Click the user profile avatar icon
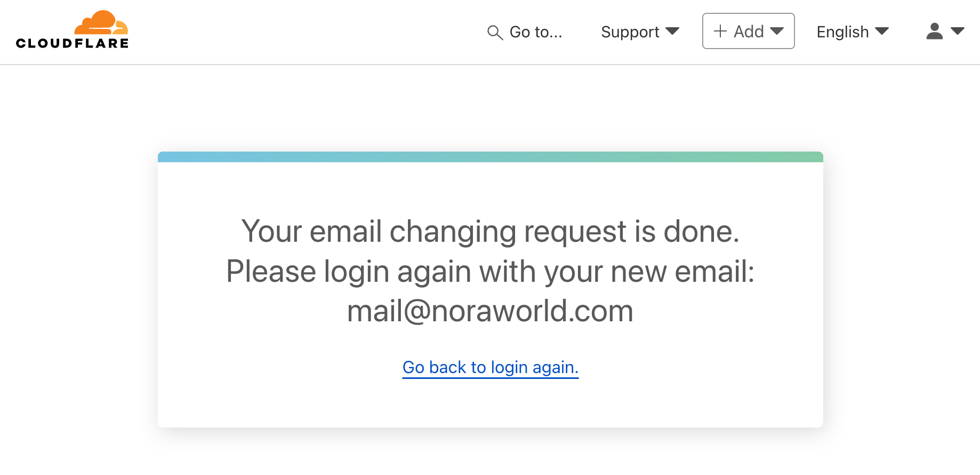This screenshot has height=475, width=980. point(934,31)
